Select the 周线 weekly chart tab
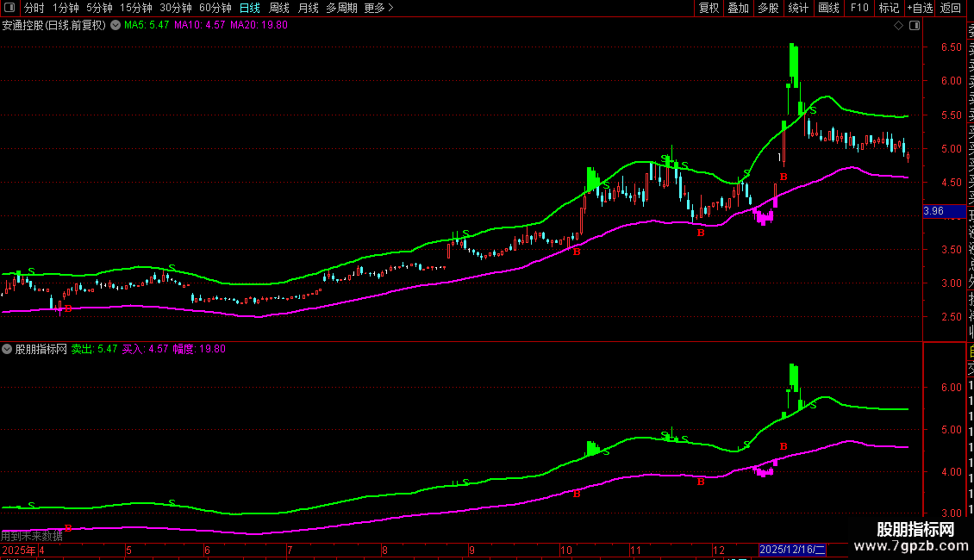 click(279, 8)
